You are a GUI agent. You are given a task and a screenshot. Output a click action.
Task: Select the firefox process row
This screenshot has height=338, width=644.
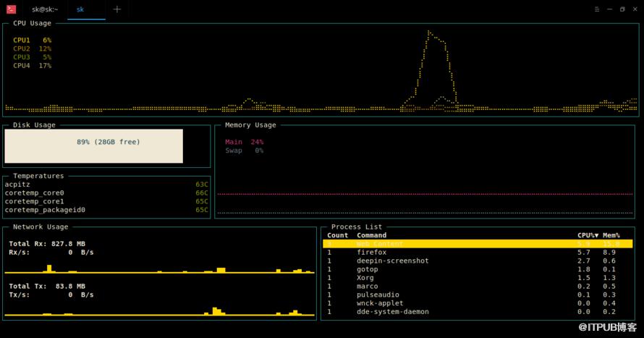pos(478,252)
